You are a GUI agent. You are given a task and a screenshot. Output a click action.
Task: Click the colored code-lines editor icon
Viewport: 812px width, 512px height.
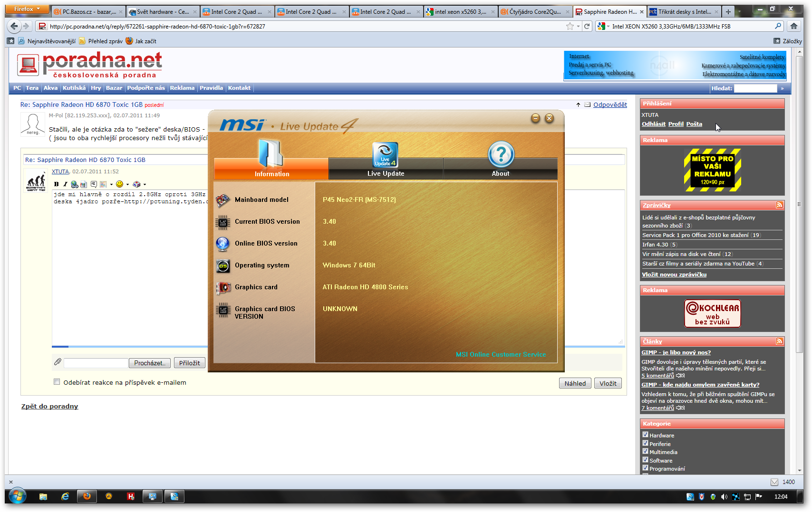pos(103,184)
